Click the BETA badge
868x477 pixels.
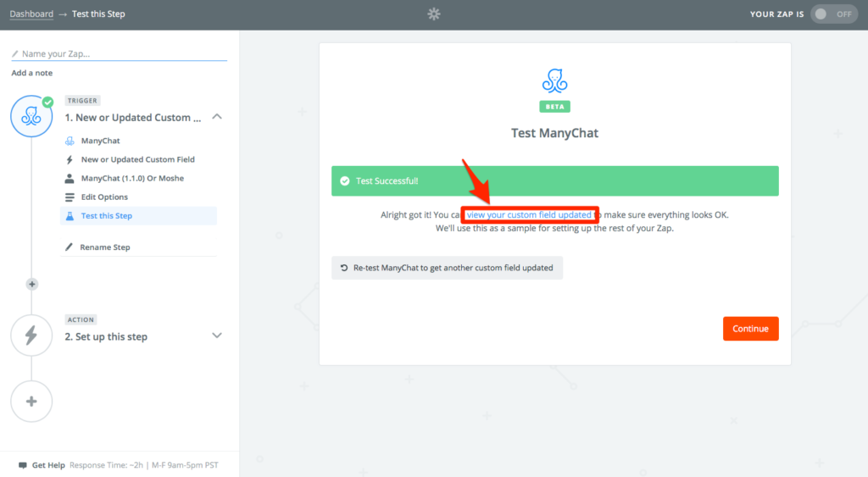coord(554,106)
